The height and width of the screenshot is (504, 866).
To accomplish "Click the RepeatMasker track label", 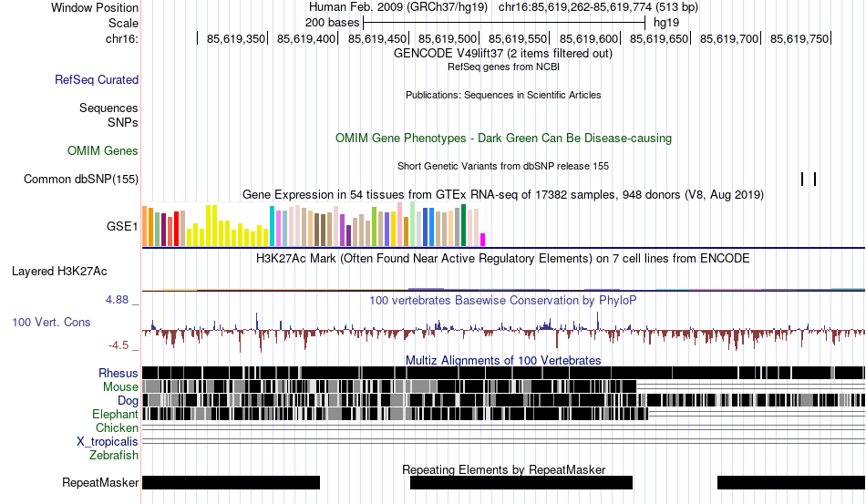I will [100, 482].
